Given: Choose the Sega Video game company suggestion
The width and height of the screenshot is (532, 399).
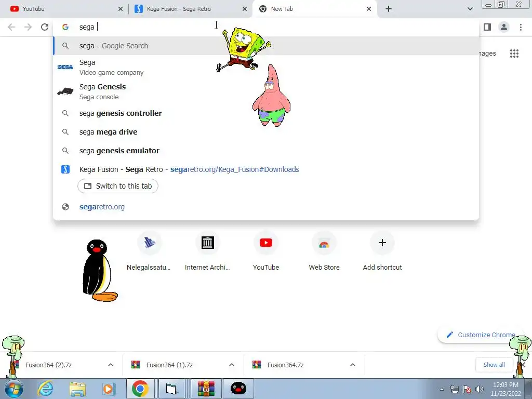Looking at the screenshot, I should pyautogui.click(x=266, y=67).
